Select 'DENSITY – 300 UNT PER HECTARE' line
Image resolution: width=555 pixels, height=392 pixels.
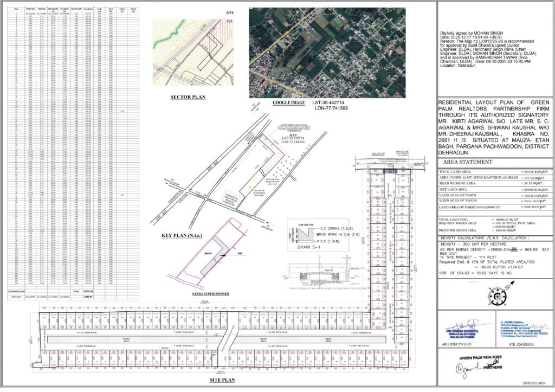tap(474, 245)
